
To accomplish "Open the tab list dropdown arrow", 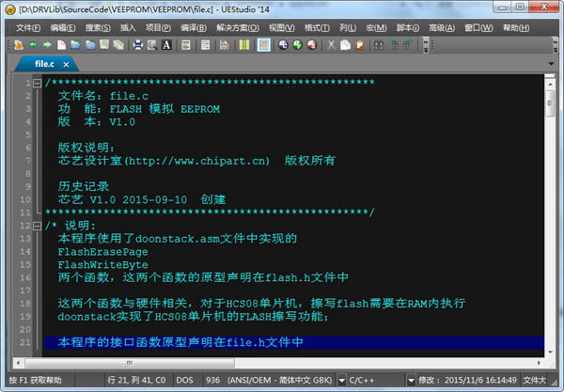I will (x=551, y=64).
